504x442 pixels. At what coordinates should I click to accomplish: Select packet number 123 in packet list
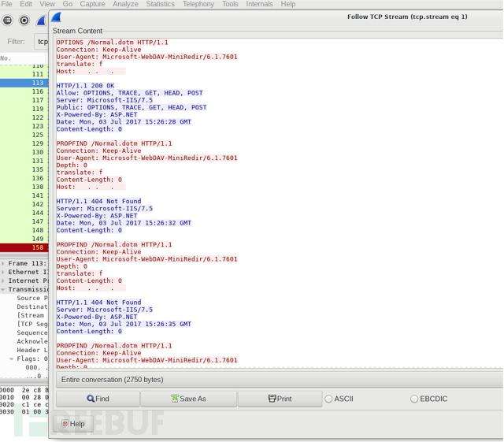click(24, 126)
